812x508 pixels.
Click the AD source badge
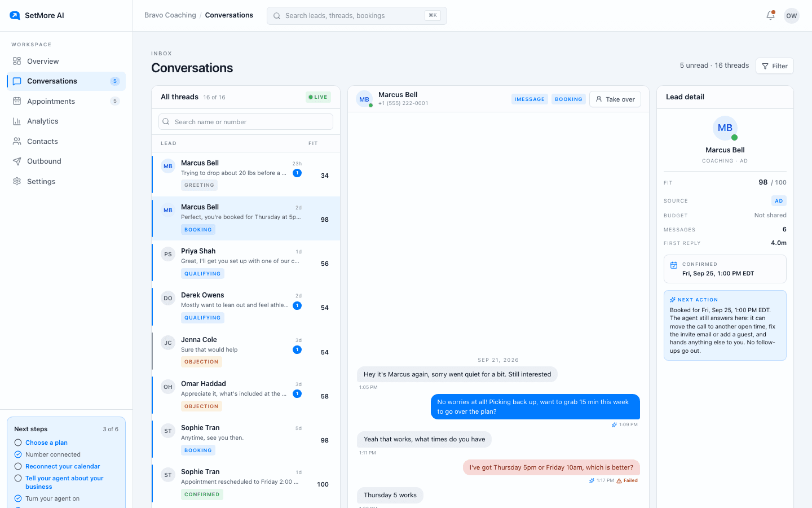pos(779,201)
